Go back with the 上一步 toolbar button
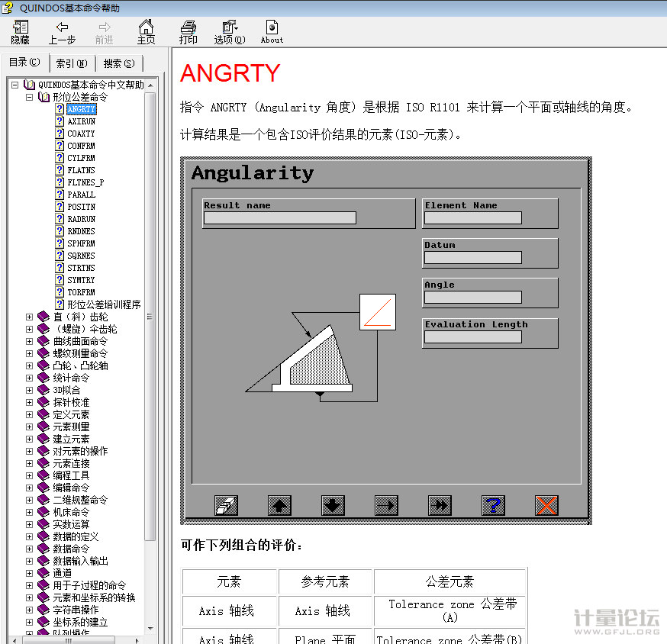 [62, 32]
